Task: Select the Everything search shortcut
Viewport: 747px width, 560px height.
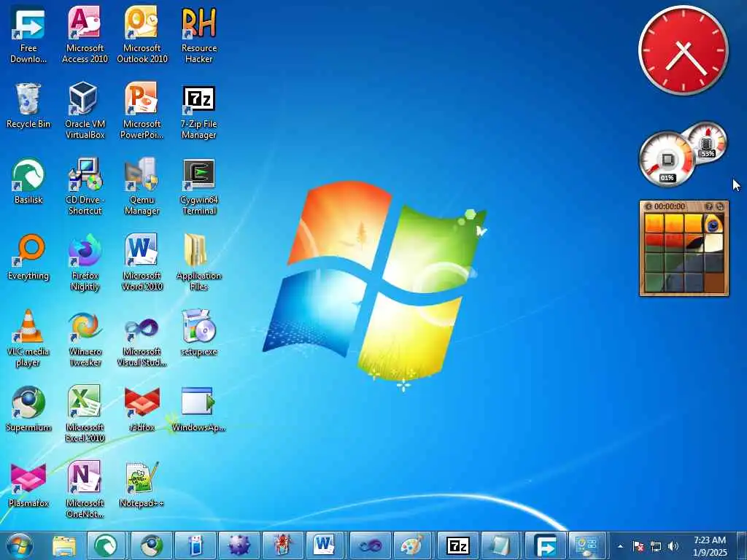Action: [x=28, y=257]
